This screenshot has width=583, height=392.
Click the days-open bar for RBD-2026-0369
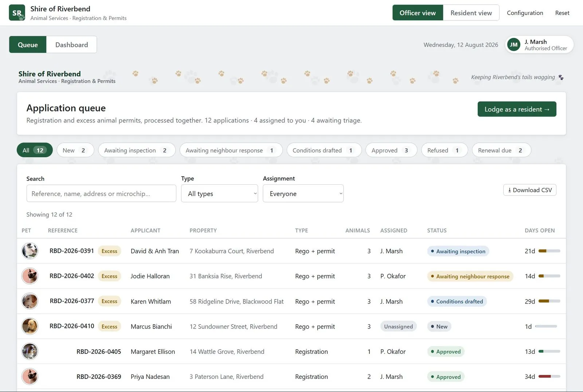click(x=549, y=376)
